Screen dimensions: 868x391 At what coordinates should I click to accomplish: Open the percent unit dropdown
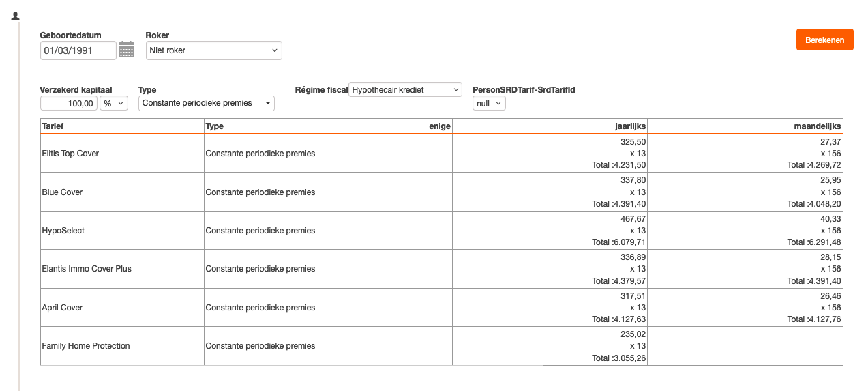114,103
